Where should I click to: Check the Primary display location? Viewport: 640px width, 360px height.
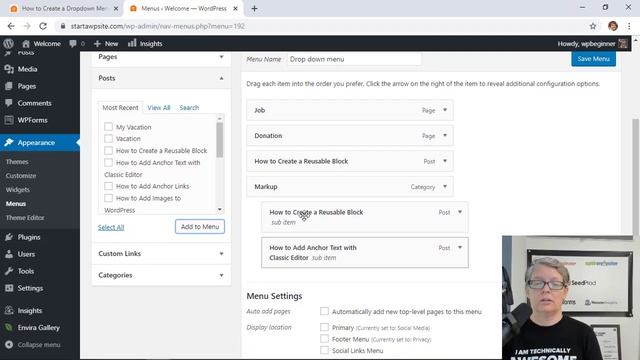pyautogui.click(x=324, y=327)
